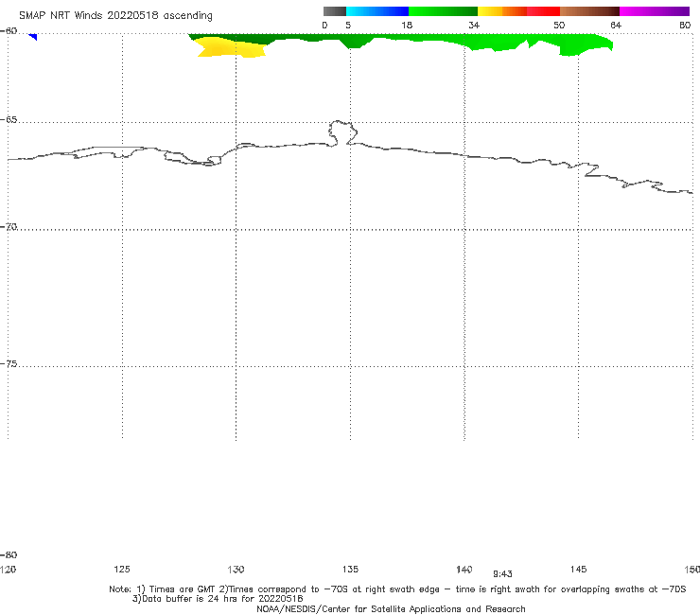700x615 pixels.
Task: Click the yellow high-wind patch on the map
Action: click(230, 48)
